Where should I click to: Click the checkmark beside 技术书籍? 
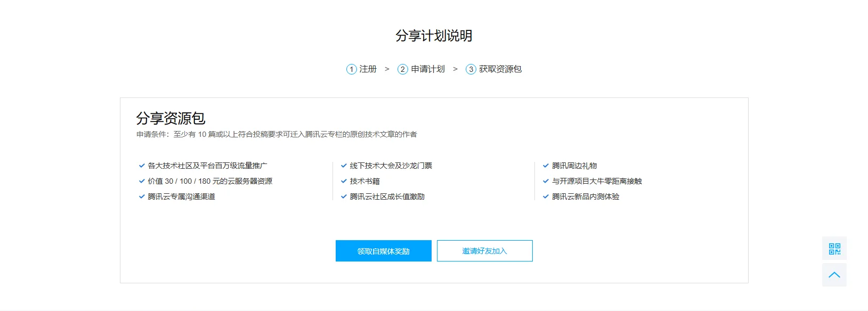pos(344,181)
